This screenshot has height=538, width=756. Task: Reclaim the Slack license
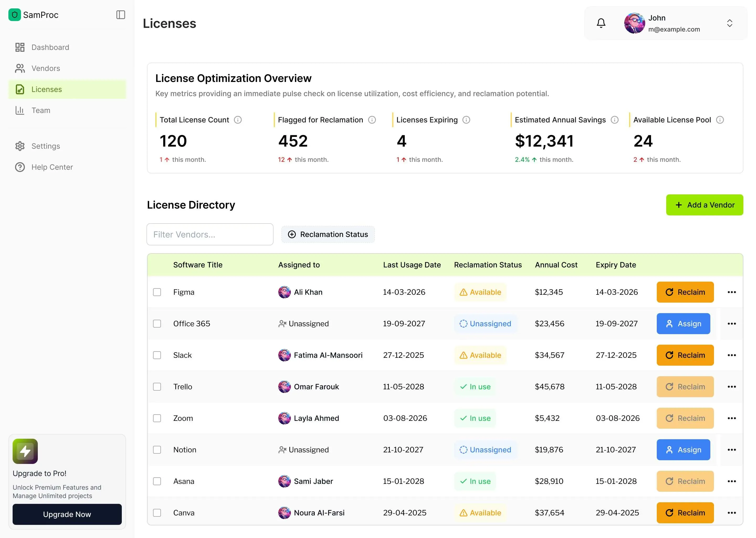tap(685, 355)
